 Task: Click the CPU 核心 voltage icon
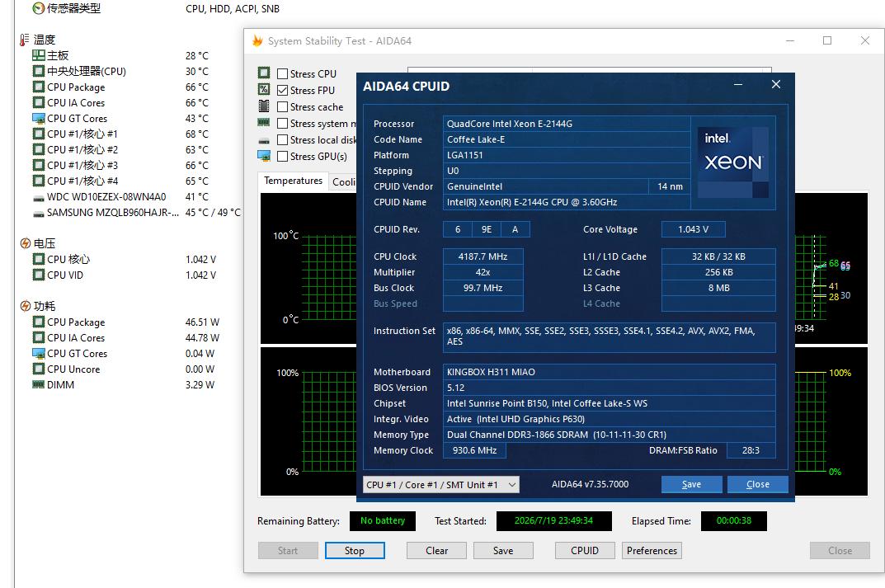39,259
